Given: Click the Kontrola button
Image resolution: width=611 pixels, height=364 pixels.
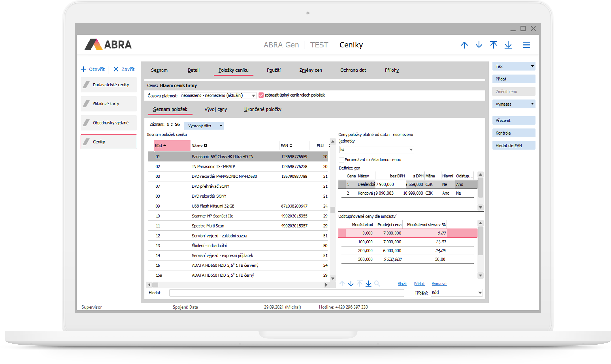Looking at the screenshot, I should (x=514, y=133).
